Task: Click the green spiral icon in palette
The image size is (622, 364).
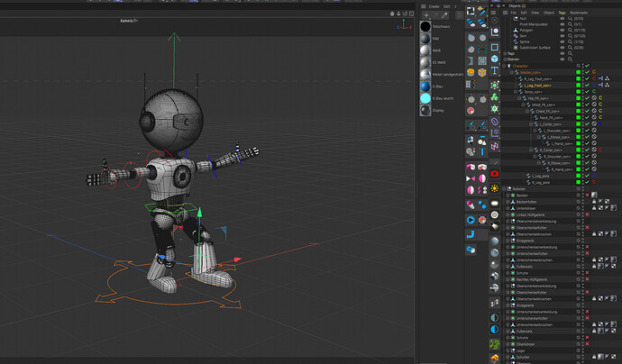Action: [495, 343]
